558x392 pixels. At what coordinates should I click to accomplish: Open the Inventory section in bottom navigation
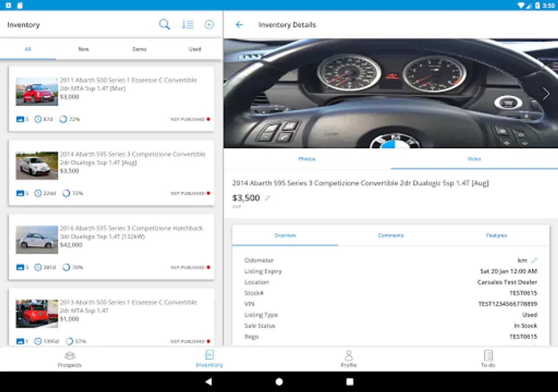pos(209,359)
